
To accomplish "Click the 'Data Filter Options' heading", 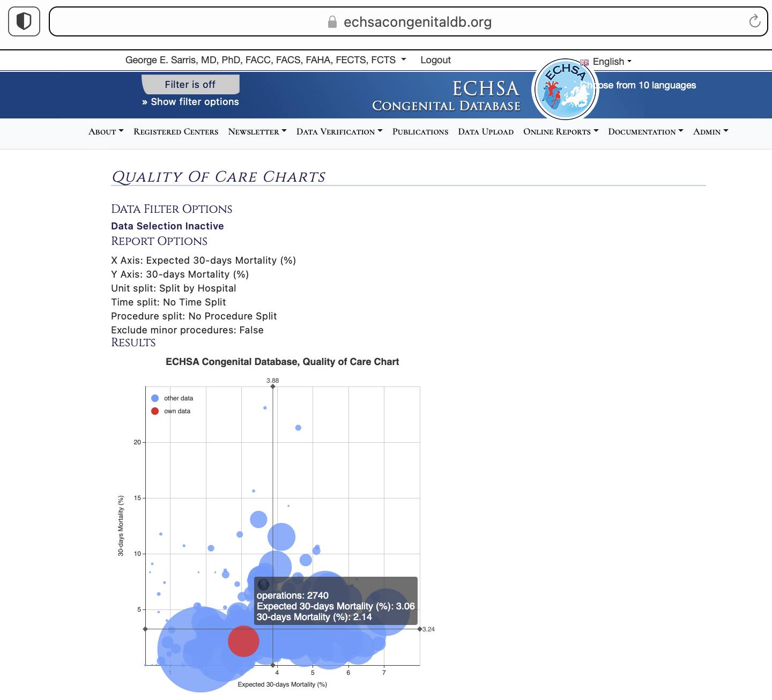I will (x=172, y=209).
